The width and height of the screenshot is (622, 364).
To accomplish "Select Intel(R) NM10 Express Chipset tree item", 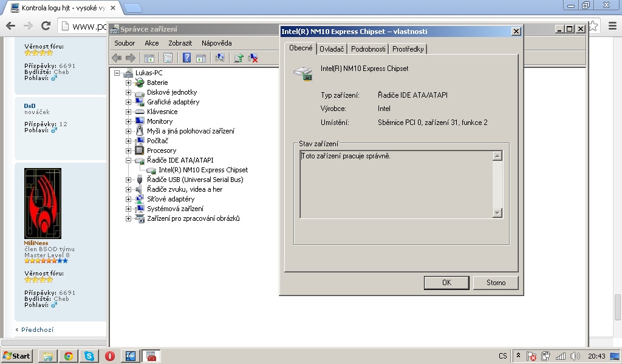I will coord(203,170).
